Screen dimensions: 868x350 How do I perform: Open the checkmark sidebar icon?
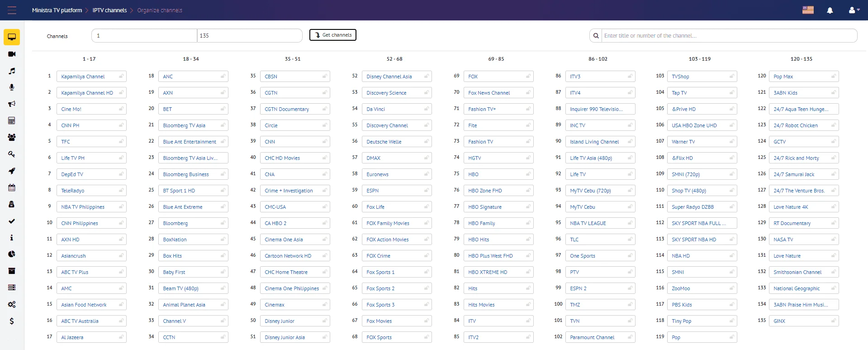(12, 221)
